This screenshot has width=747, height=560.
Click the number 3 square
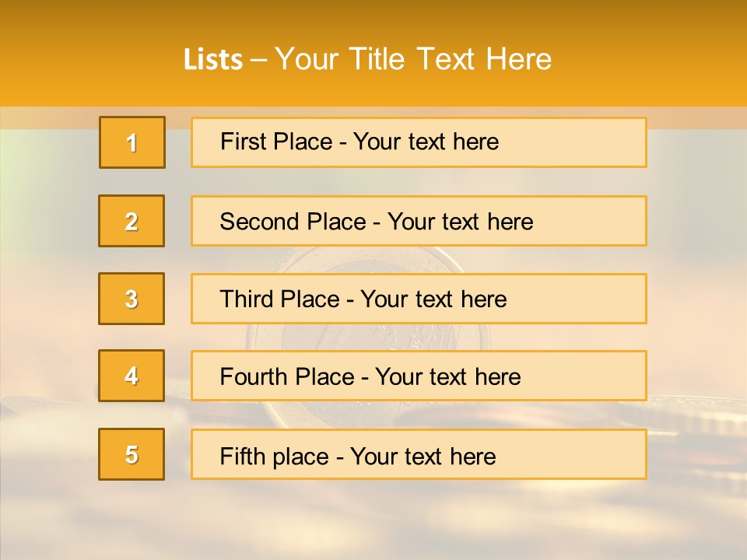[132, 299]
